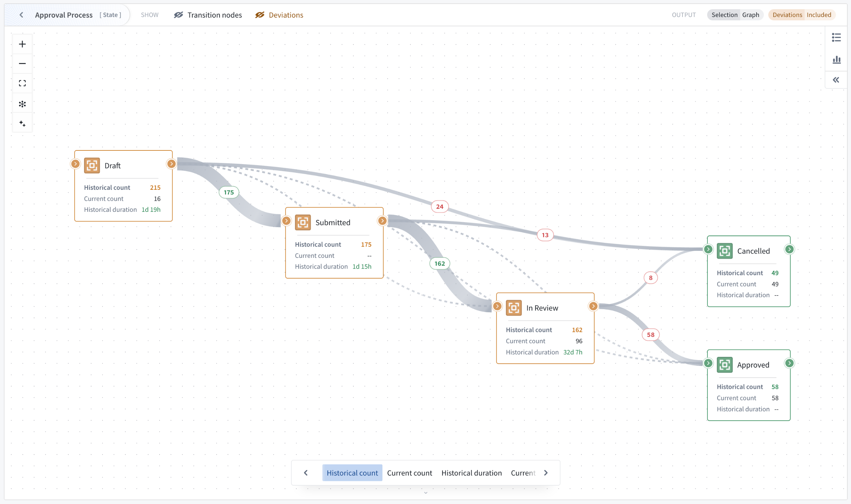Select the Graph output option
This screenshot has width=851, height=504.
[x=751, y=15]
